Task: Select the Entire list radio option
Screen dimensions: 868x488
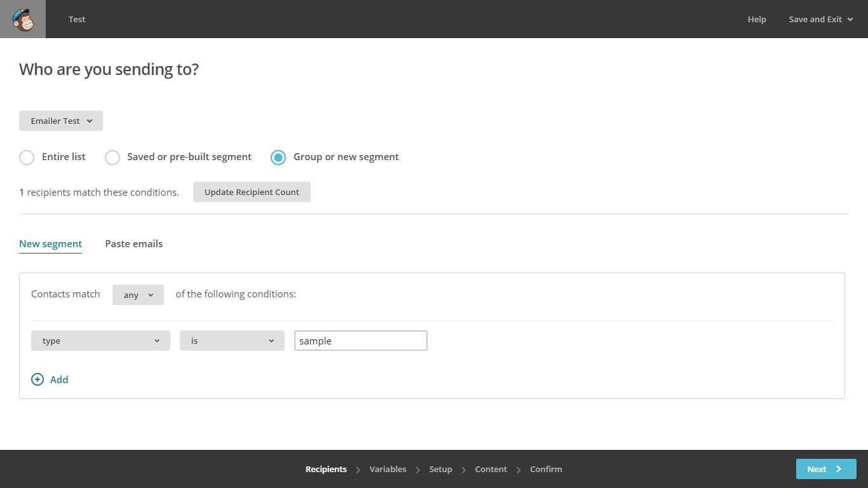Action: pos(27,158)
